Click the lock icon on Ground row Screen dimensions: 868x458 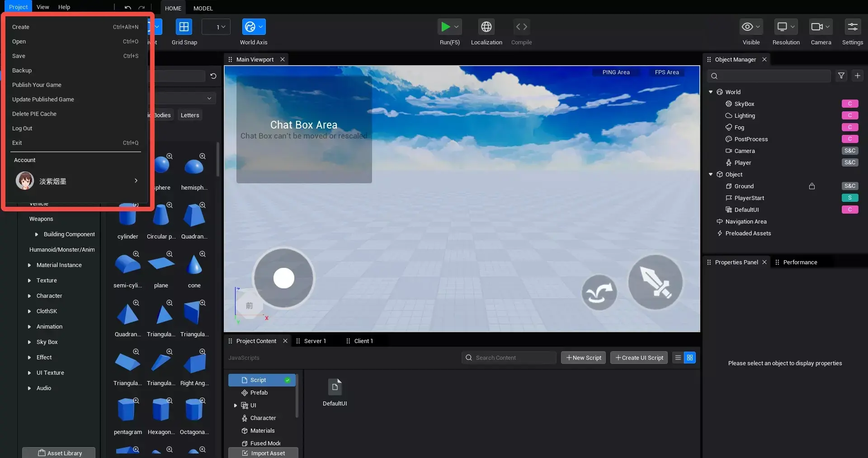tap(812, 186)
